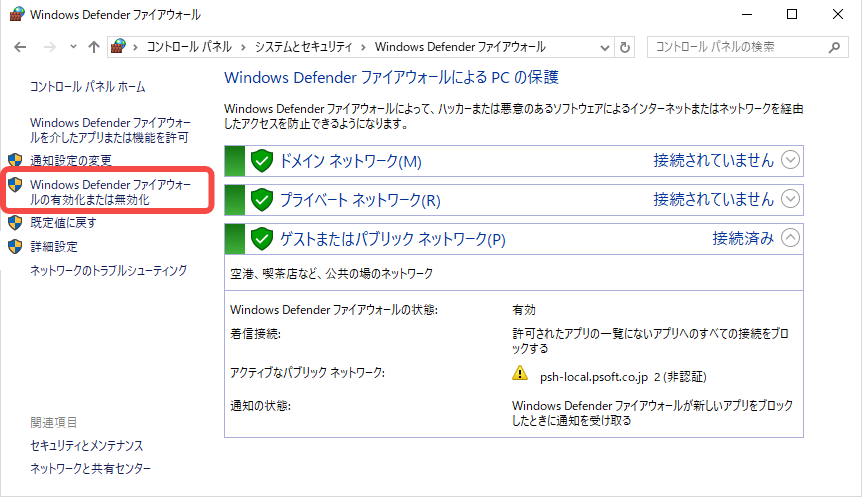Click shield icon beside 通知設定の変更
Screen dimensions: 864x499
[x=15, y=160]
